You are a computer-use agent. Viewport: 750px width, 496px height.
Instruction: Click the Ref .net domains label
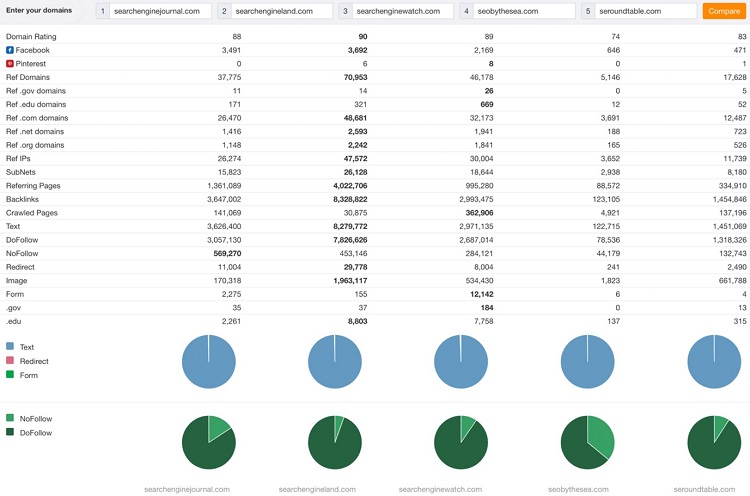(35, 132)
